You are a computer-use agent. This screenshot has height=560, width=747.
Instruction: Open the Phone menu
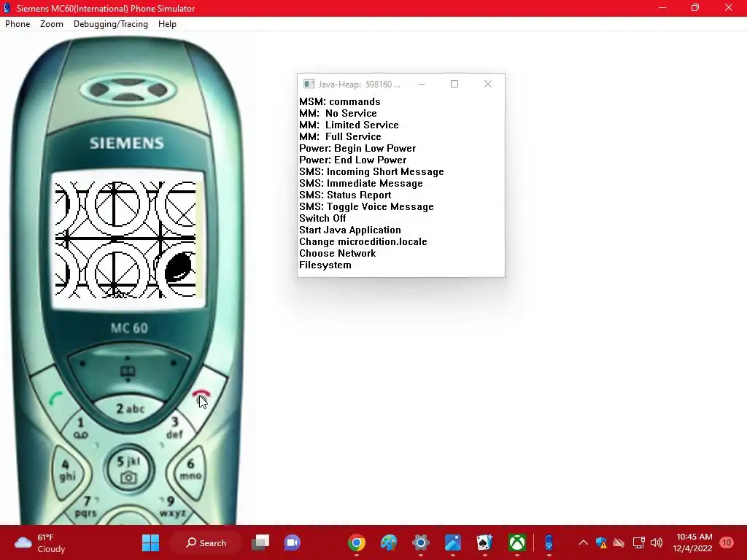[x=18, y=24]
